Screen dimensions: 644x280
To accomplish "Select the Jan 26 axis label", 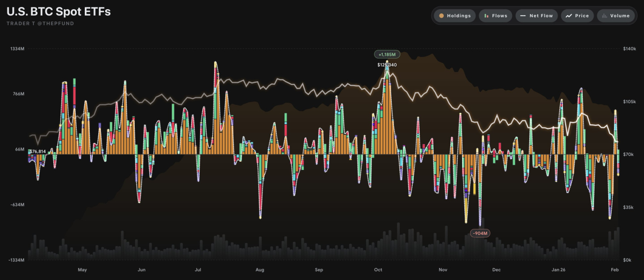I will (559, 269).
